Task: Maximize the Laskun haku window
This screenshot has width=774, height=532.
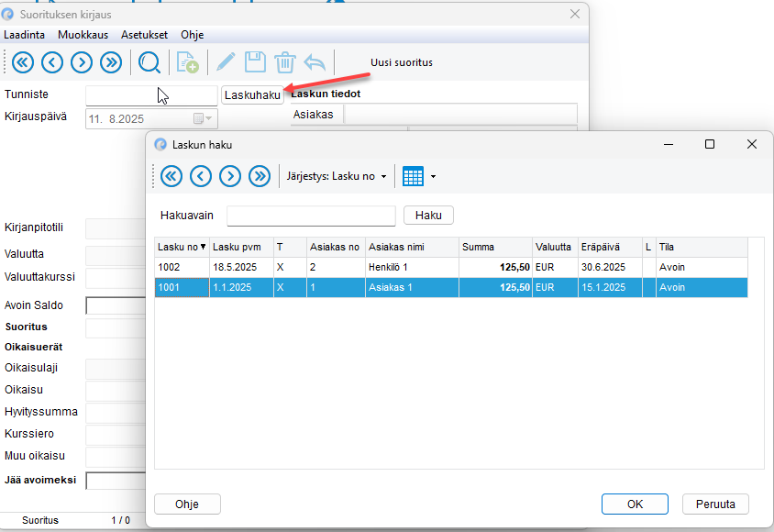Action: pyautogui.click(x=709, y=144)
